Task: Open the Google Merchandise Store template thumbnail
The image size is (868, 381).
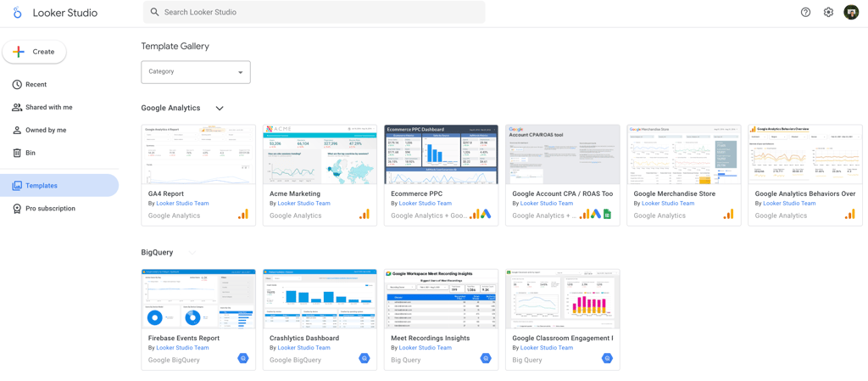Action: tap(684, 154)
